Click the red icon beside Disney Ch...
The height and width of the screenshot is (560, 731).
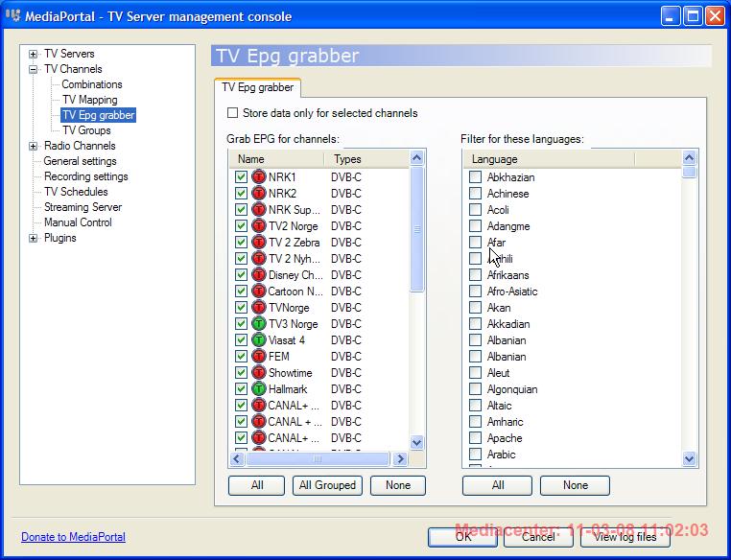[x=259, y=275]
